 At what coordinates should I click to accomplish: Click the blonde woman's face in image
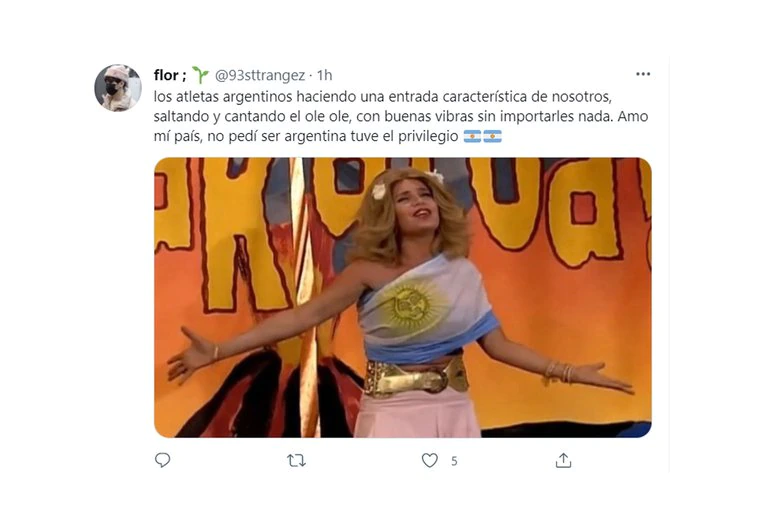pyautogui.click(x=418, y=206)
